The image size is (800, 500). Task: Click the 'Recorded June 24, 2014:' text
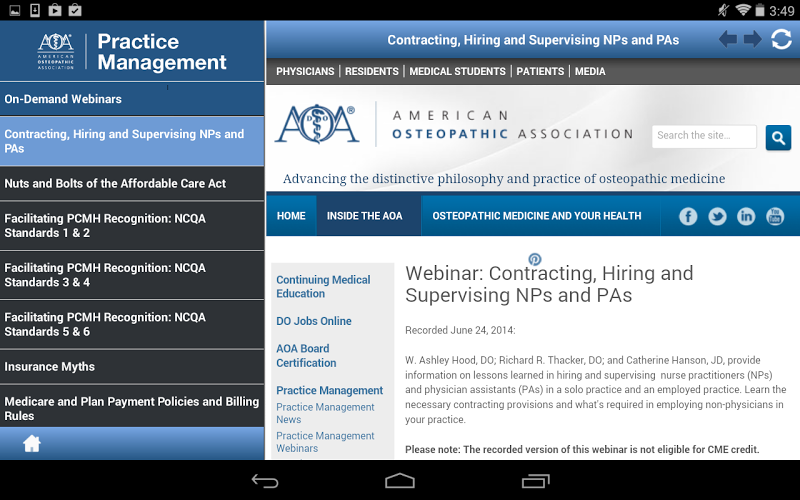pos(460,330)
